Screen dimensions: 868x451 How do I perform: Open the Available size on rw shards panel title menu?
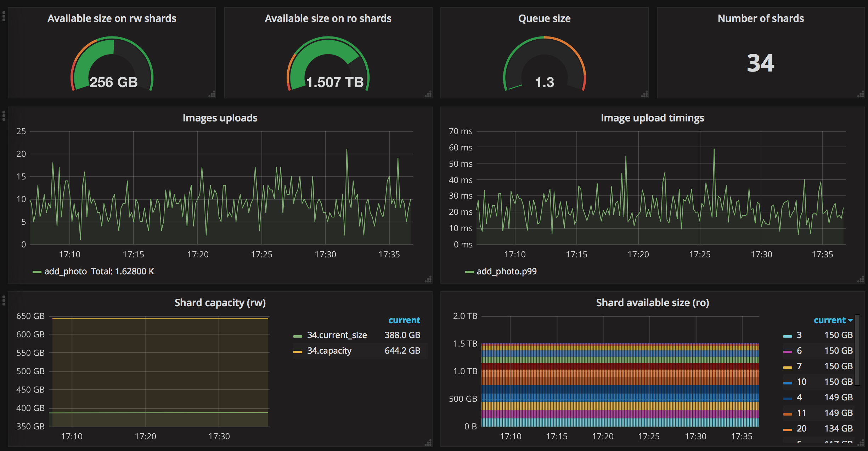click(112, 18)
